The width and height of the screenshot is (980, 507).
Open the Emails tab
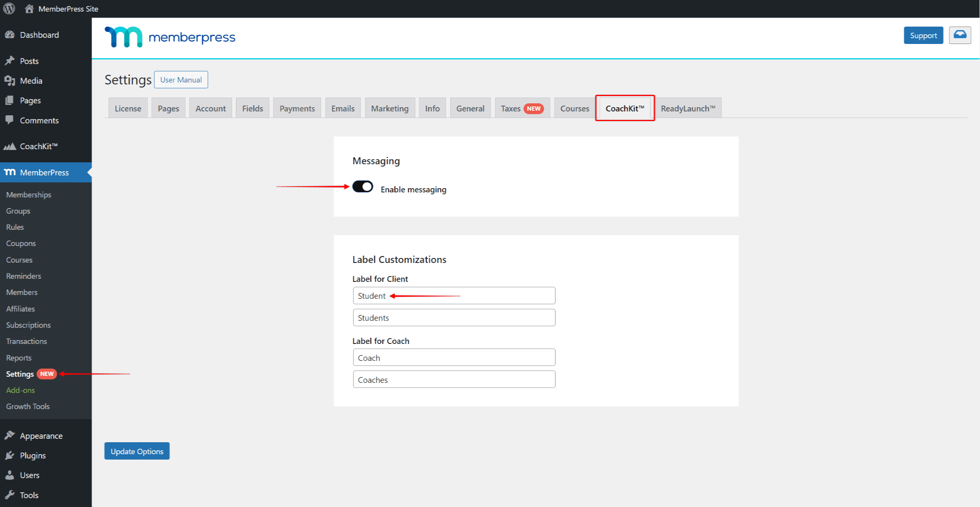[x=343, y=108]
